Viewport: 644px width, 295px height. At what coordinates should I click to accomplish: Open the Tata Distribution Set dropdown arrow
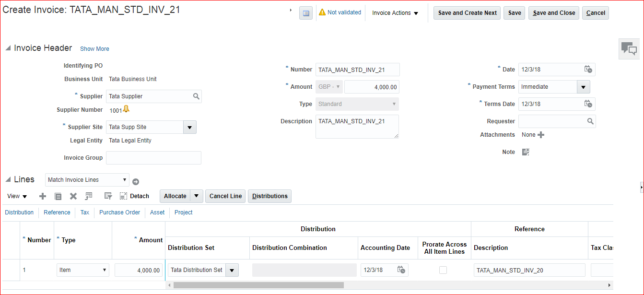pyautogui.click(x=232, y=270)
